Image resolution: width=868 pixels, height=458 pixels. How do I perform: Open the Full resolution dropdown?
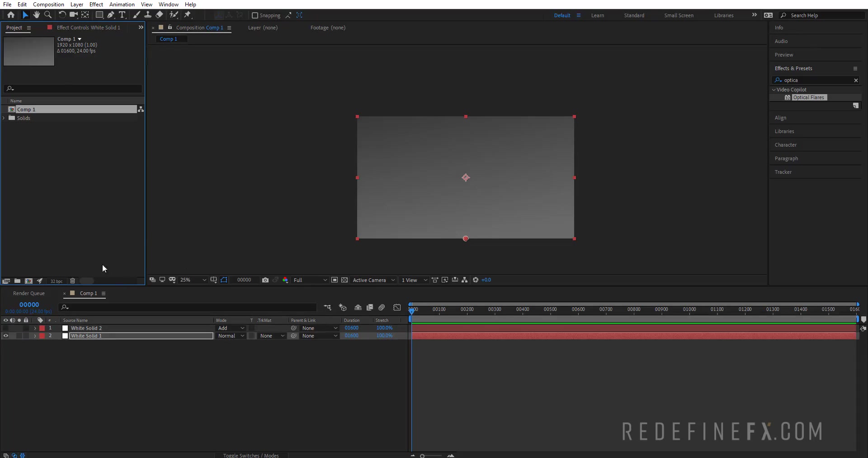click(x=310, y=280)
